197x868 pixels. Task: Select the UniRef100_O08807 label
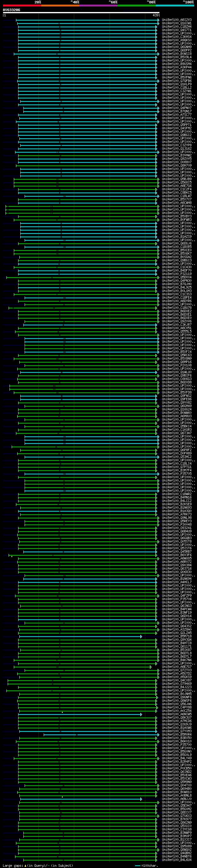176,162
